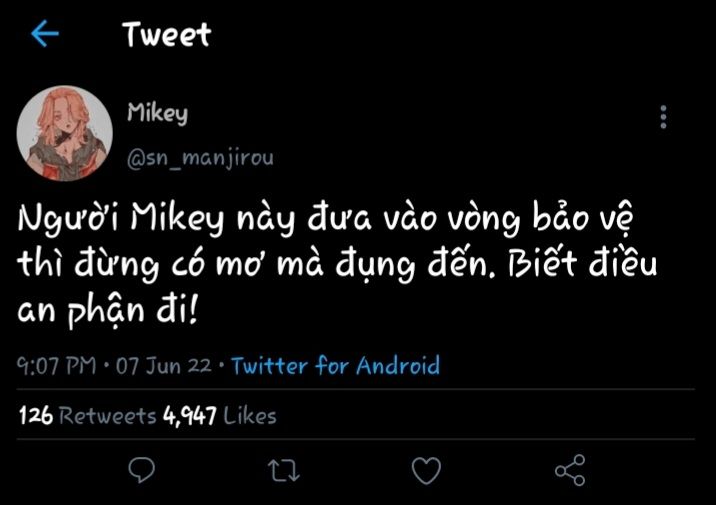The image size is (716, 505).
Task: Open the Twitter for Android source link
Action: 335,366
